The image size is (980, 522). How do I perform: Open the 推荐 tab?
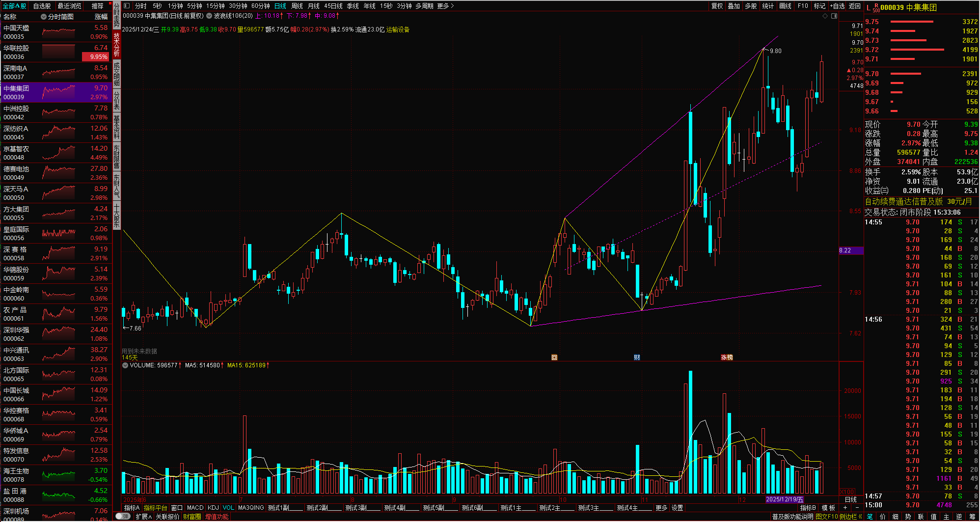tap(98, 6)
